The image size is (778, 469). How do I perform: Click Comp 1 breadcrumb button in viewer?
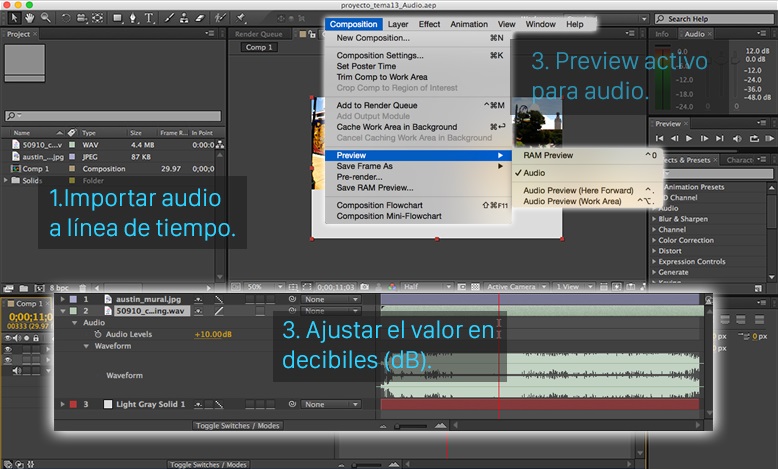click(259, 47)
